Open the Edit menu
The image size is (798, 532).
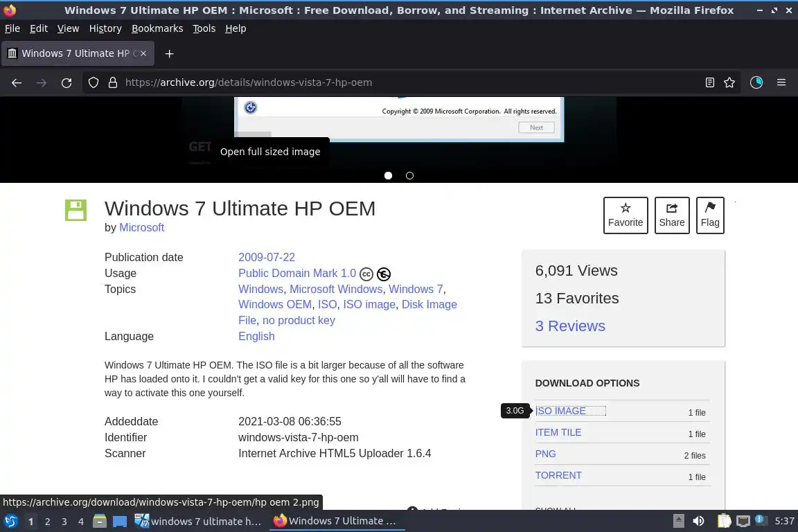pyautogui.click(x=39, y=28)
